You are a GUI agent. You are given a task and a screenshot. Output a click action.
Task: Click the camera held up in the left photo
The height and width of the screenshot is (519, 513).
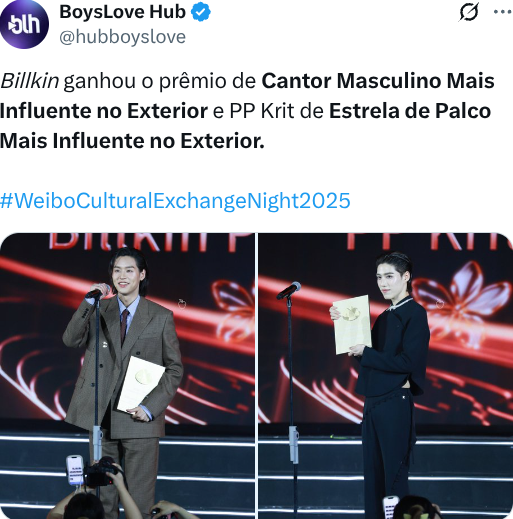pos(100,473)
